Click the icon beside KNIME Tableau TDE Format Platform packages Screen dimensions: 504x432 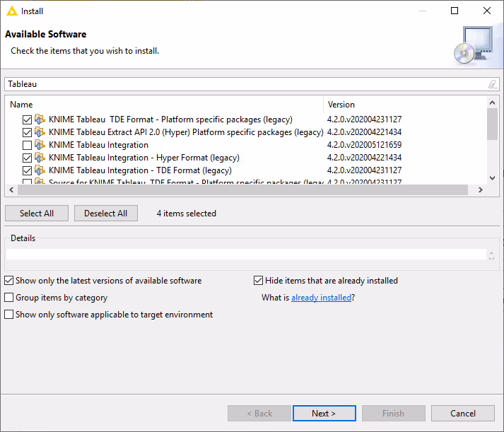pyautogui.click(x=40, y=119)
